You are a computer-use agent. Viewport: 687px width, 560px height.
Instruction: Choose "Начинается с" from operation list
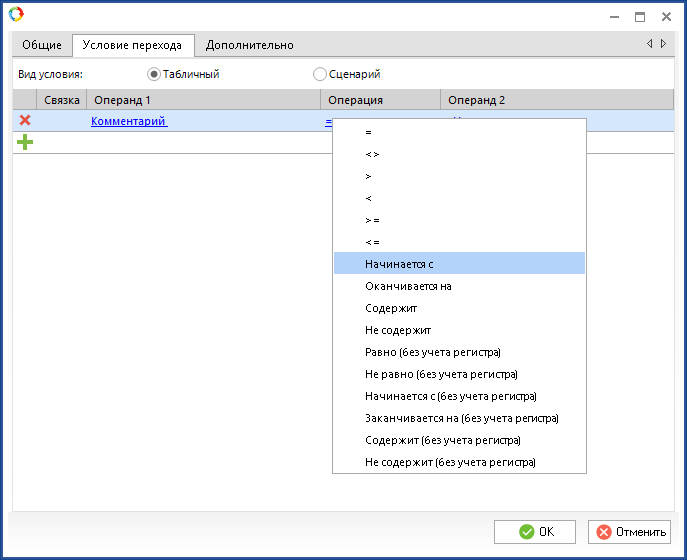click(x=400, y=264)
